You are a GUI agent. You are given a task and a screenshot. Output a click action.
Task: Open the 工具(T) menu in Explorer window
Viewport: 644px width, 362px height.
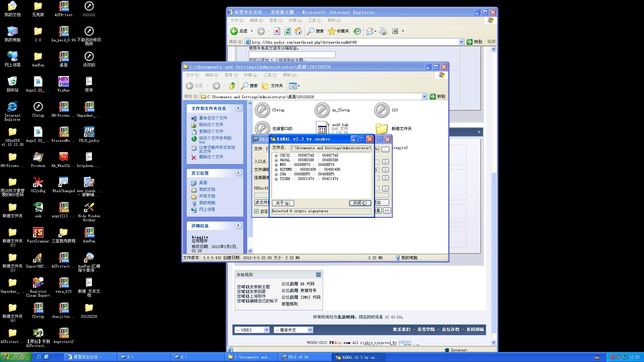click(x=270, y=75)
